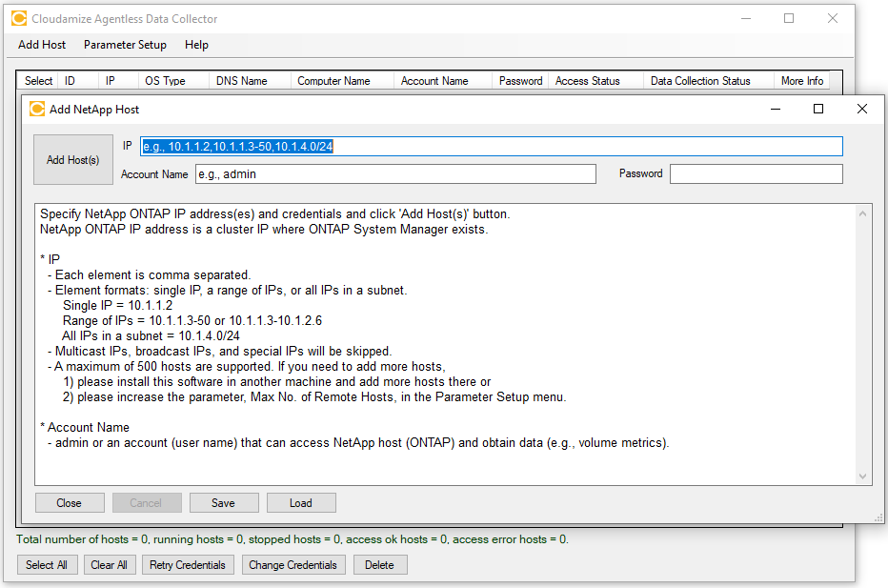This screenshot has width=888, height=588.
Task: Open the Help menu
Action: [x=196, y=45]
